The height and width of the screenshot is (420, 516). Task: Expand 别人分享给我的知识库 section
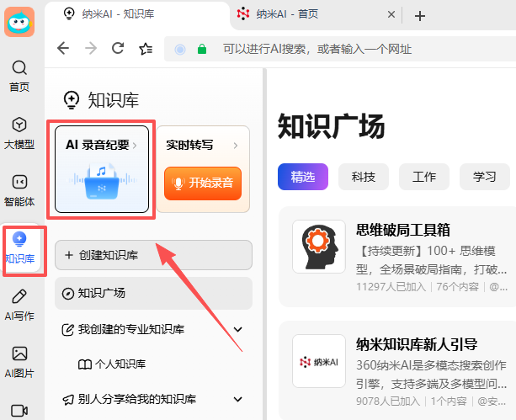click(237, 399)
